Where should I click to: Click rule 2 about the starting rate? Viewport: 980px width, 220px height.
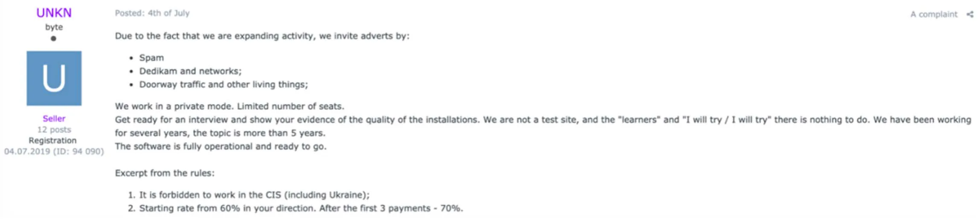coord(296,208)
